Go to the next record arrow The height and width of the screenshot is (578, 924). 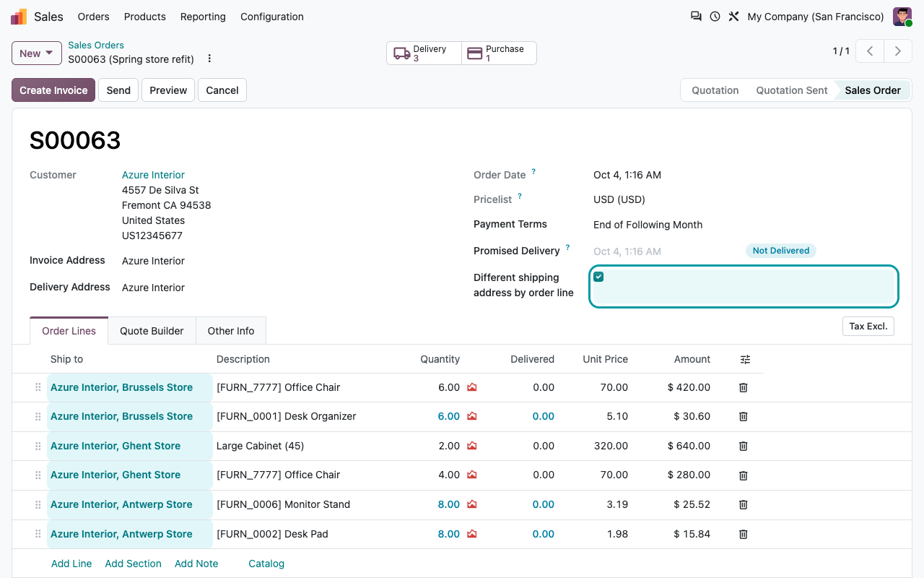[x=898, y=51]
